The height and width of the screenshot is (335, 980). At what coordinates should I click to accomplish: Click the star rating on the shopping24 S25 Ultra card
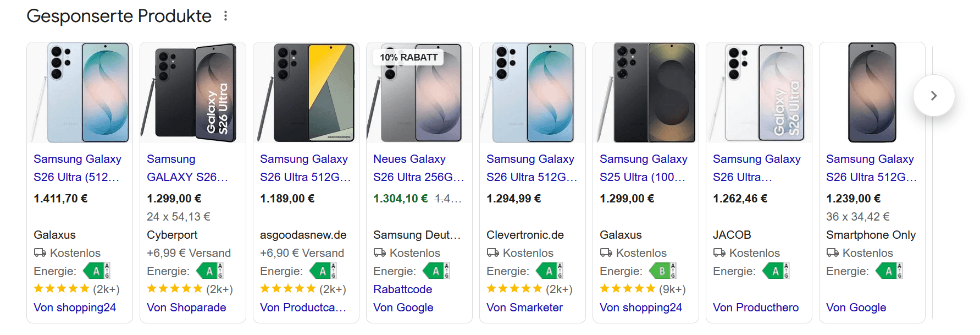[x=628, y=288]
